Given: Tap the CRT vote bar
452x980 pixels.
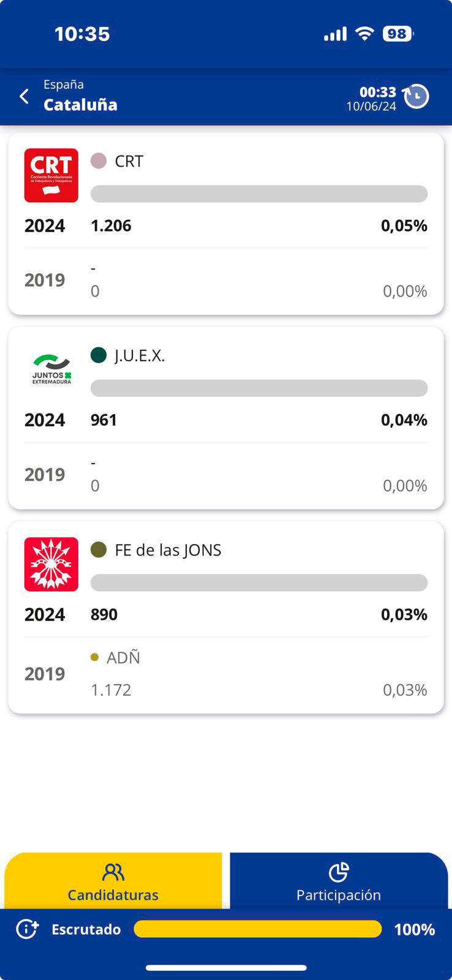Looking at the screenshot, I should (x=258, y=194).
